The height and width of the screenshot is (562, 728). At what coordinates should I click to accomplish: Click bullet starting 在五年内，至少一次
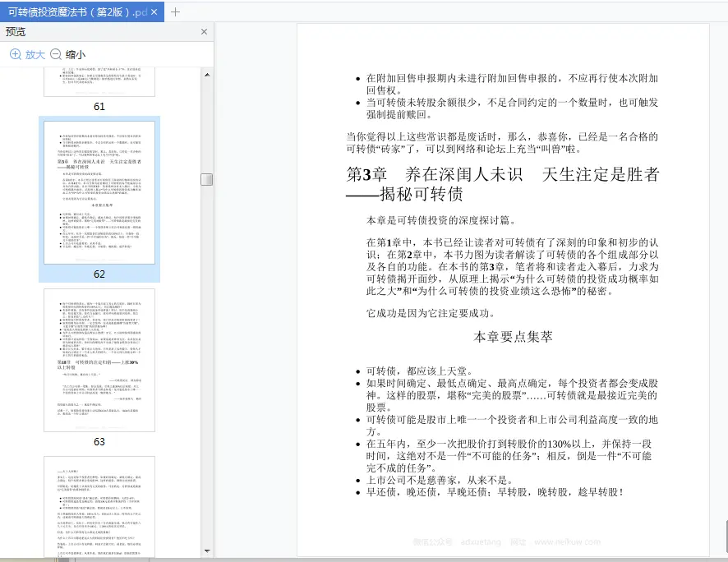509,456
